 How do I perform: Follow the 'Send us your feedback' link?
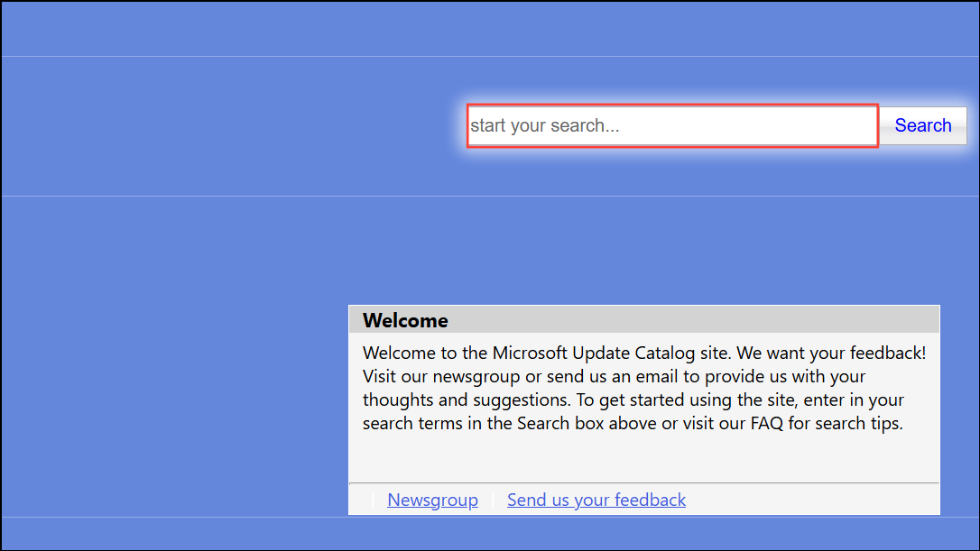point(596,500)
